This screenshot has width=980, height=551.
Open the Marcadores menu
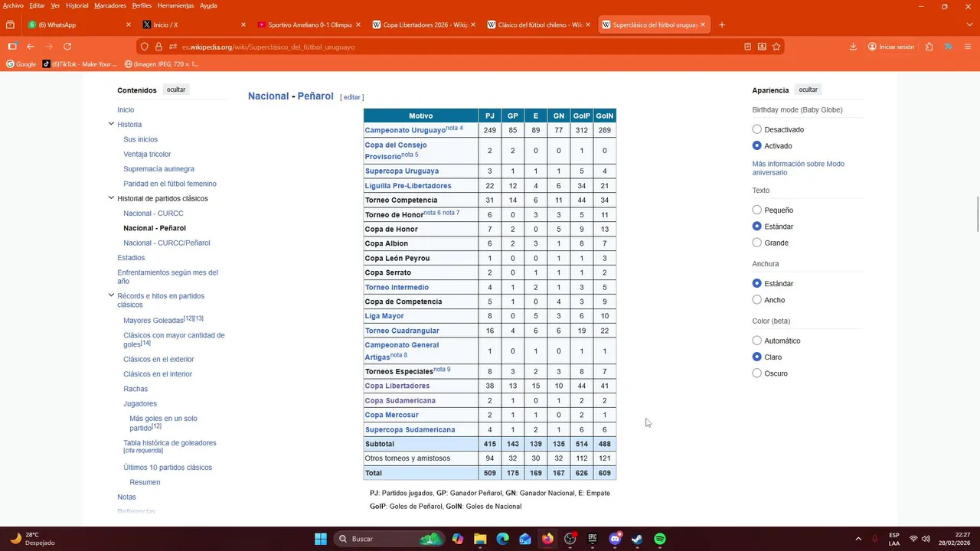click(x=110, y=5)
